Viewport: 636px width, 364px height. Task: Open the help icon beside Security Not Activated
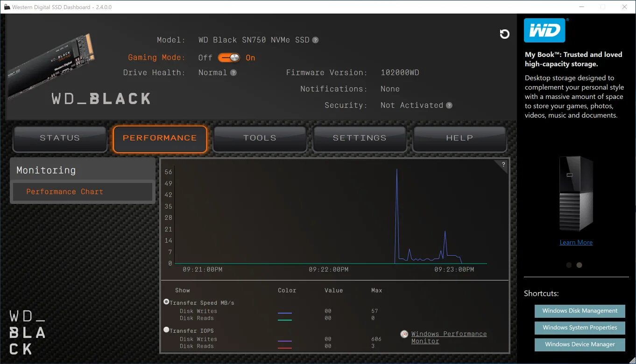coord(449,105)
